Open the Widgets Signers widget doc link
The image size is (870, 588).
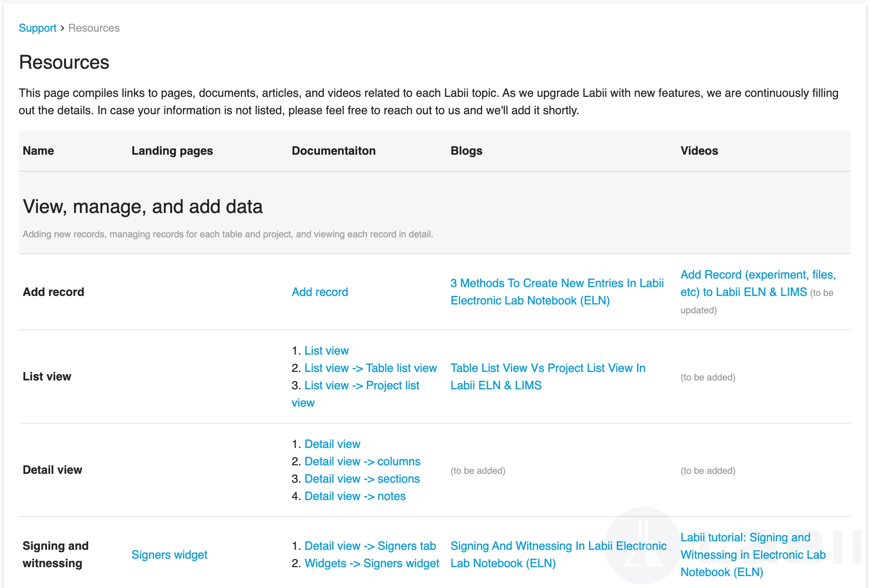tap(371, 563)
